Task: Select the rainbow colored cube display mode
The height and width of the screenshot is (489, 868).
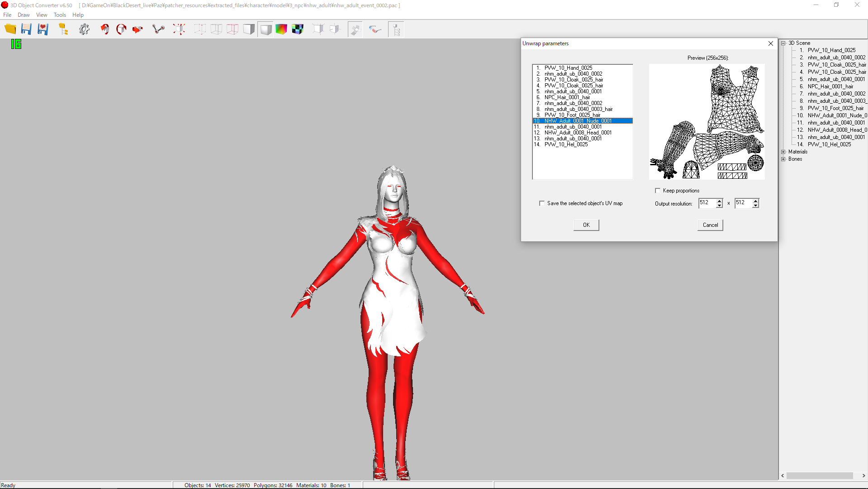Action: point(281,29)
